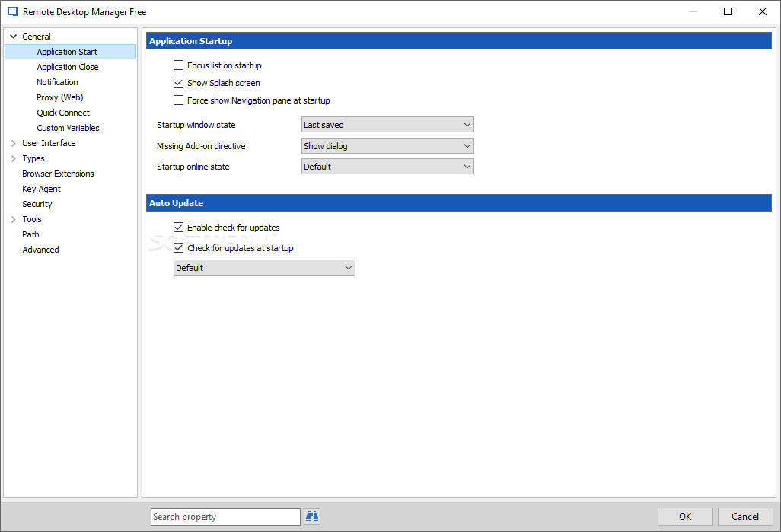The width and height of the screenshot is (781, 532).
Task: Click the Remote Desktop Manager app icon
Action: tap(12, 11)
